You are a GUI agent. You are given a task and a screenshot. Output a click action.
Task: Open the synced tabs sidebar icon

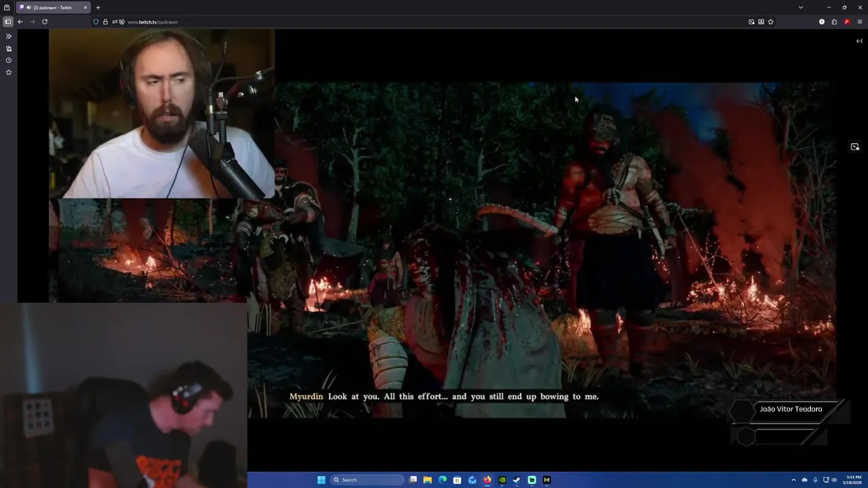[9, 49]
